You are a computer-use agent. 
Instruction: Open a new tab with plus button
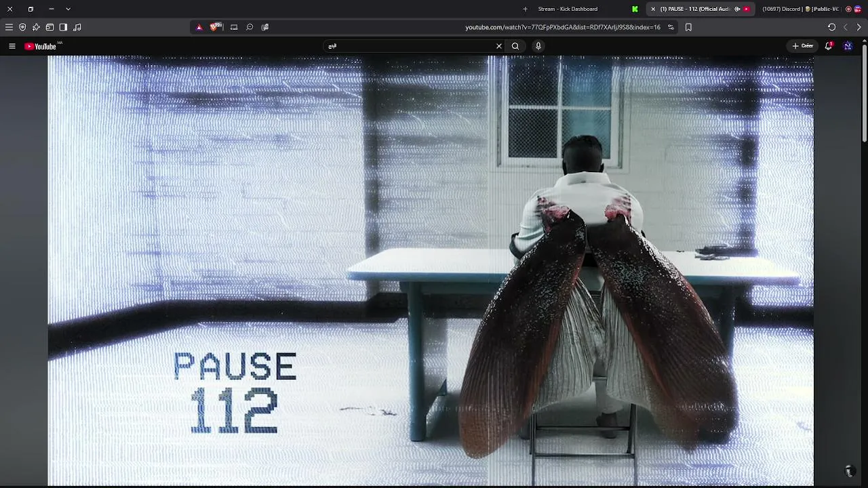(x=525, y=9)
